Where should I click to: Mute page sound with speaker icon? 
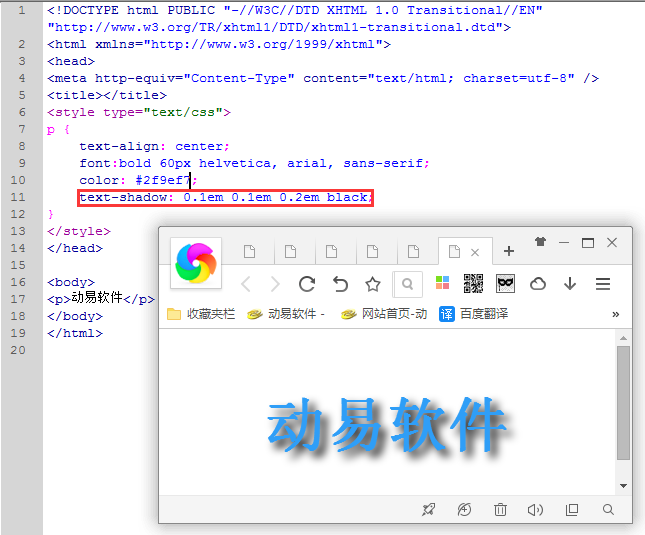click(535, 510)
